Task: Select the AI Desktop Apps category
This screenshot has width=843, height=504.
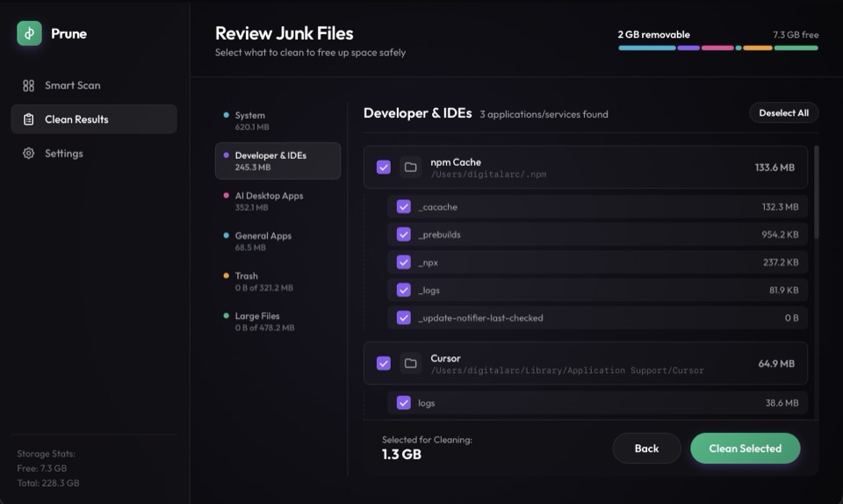Action: (278, 201)
